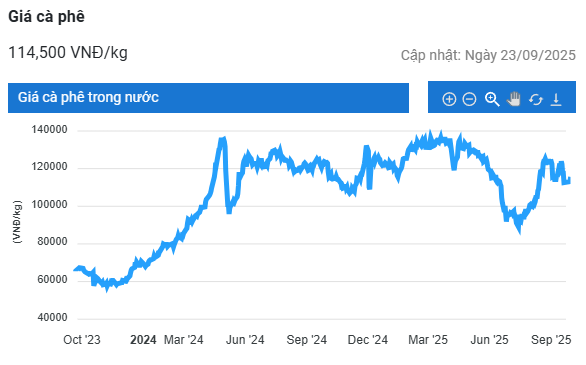Reset chart zoom with refresh icon
The image size is (586, 365).
tap(536, 99)
